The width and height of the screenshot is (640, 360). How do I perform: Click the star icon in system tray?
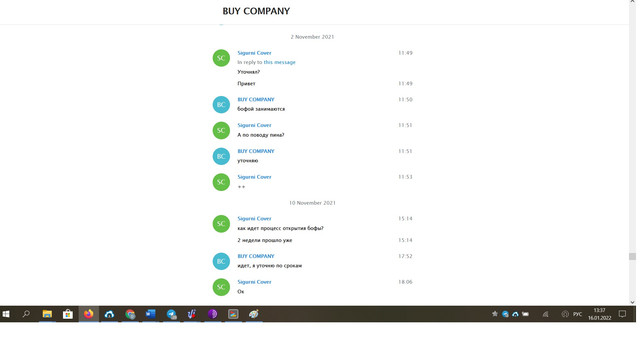495,314
